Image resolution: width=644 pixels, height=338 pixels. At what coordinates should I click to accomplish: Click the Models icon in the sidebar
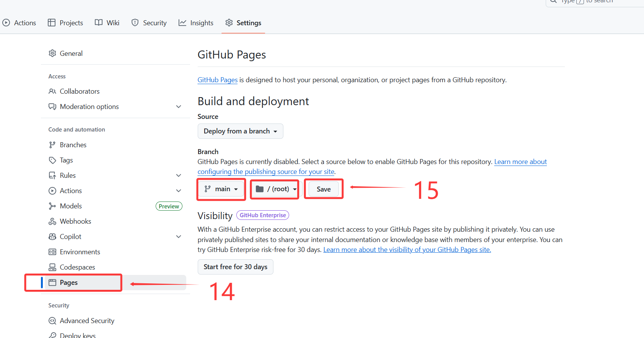coord(52,206)
